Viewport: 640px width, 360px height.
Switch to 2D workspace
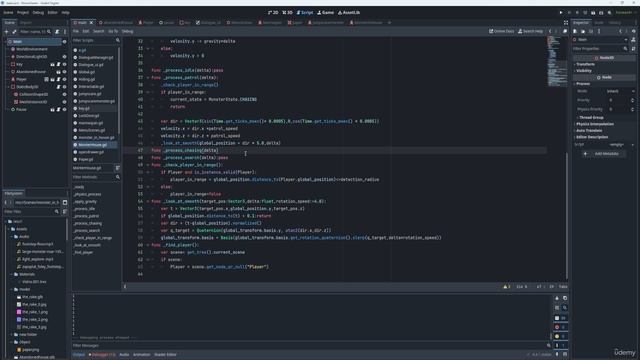[x=273, y=13]
